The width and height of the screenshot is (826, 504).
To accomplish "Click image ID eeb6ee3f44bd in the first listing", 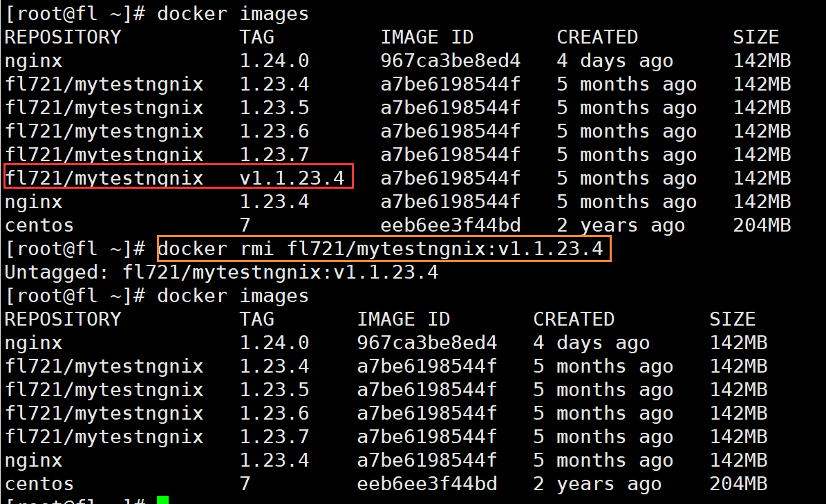I will click(451, 225).
